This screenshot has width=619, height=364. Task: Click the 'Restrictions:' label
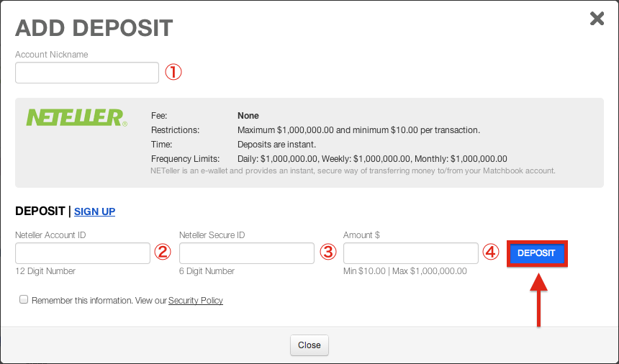pyautogui.click(x=176, y=130)
